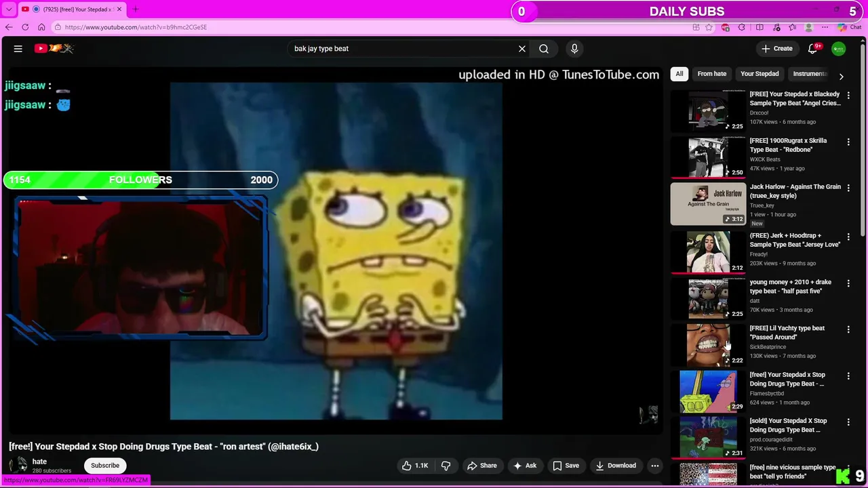This screenshot has height=488, width=868.
Task: Open the browser extensions puzzle icon
Action: click(x=742, y=27)
